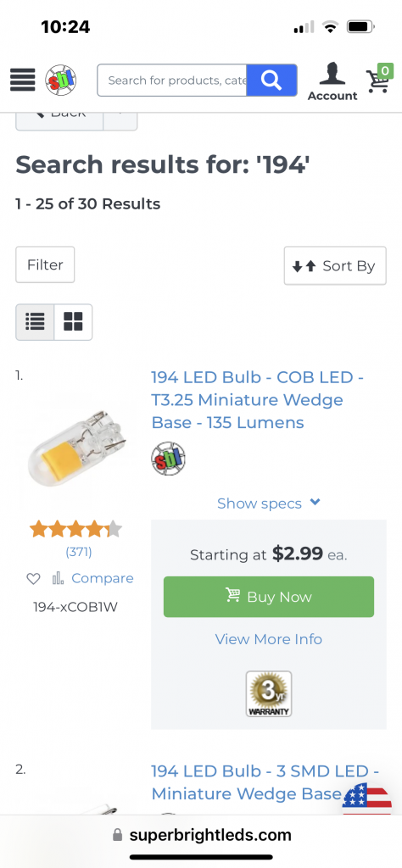Viewport: 402px width, 868px height.
Task: Click the blue search magnifier button
Action: pyautogui.click(x=271, y=81)
